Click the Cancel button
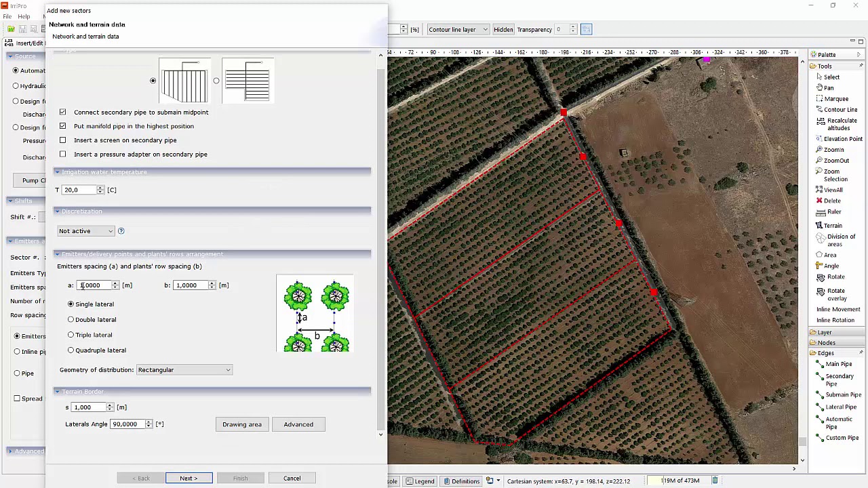This screenshot has height=488, width=868. coord(292,479)
